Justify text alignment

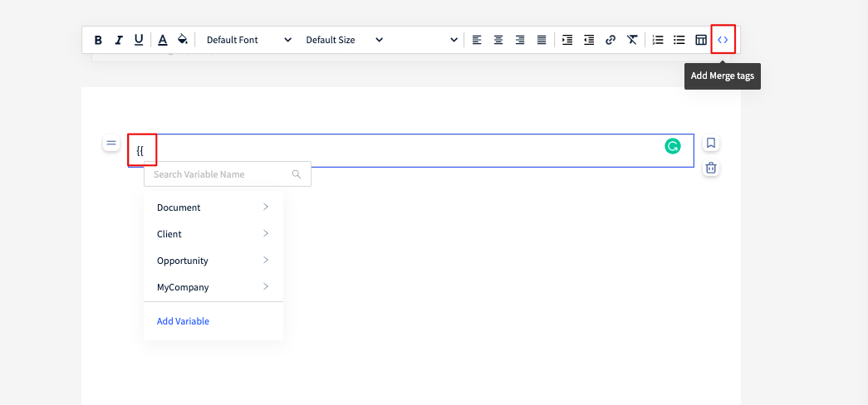pos(542,40)
